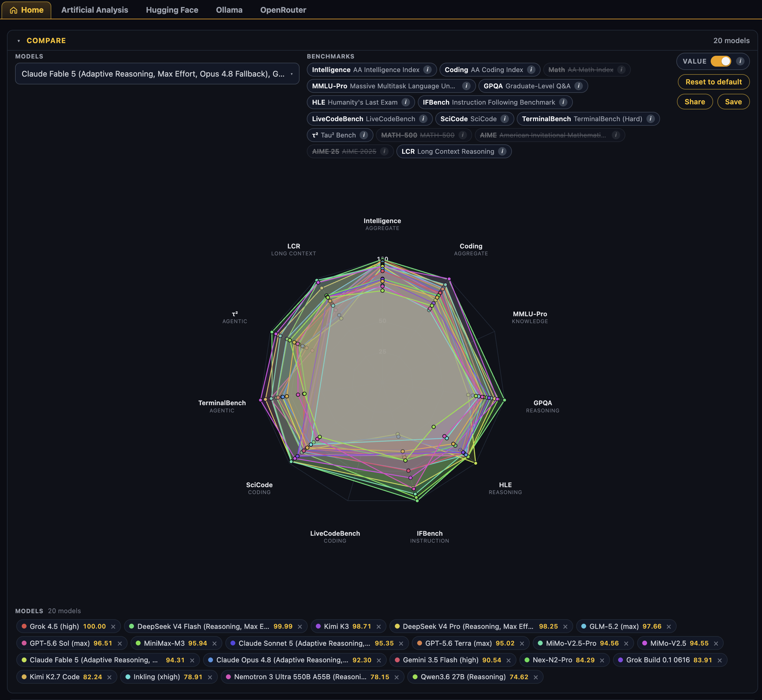Open info for MMLU-Pro benchmark
Screen dimensions: 762x700
pyautogui.click(x=466, y=86)
